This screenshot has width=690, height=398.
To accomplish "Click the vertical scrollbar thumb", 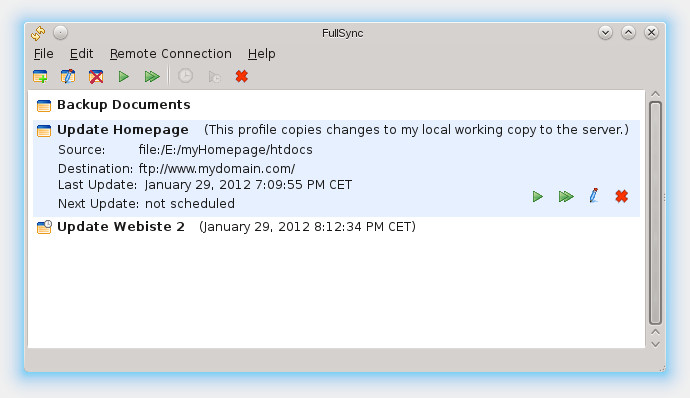I will (x=655, y=213).
